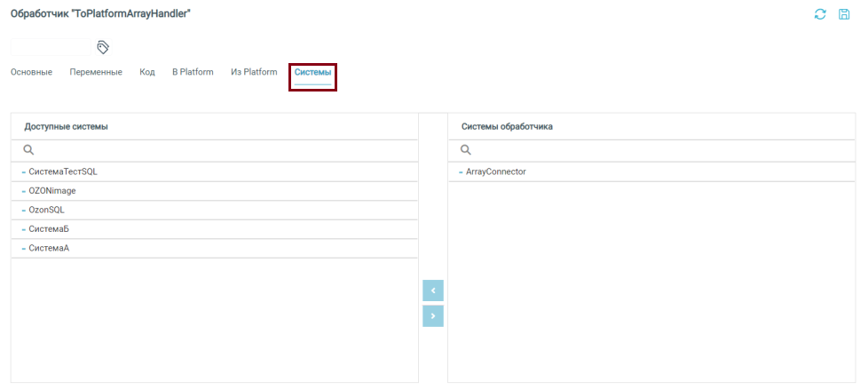This screenshot has height=390, width=868.
Task: Click magnifier icon in Системы обработчика panel
Action: coord(465,150)
